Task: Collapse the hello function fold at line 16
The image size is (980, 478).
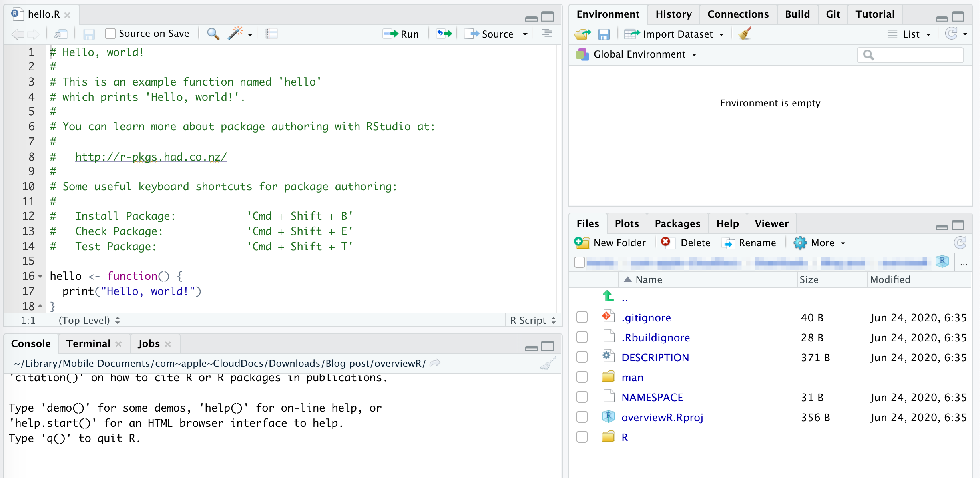Action: click(x=40, y=276)
